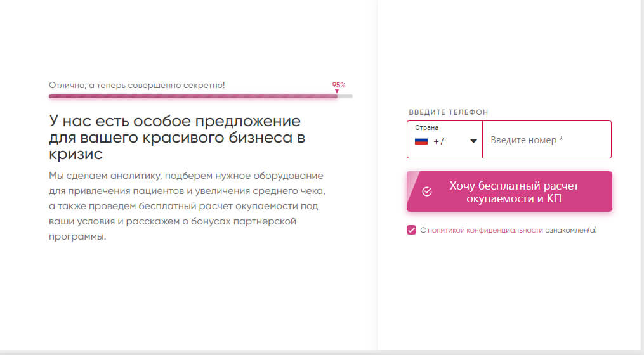
Task: Click the filled pink portion of progress bar
Action: 190,96
